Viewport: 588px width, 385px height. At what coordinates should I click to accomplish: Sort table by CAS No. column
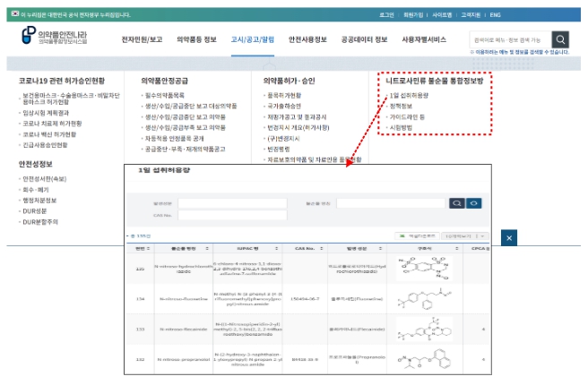click(x=305, y=247)
